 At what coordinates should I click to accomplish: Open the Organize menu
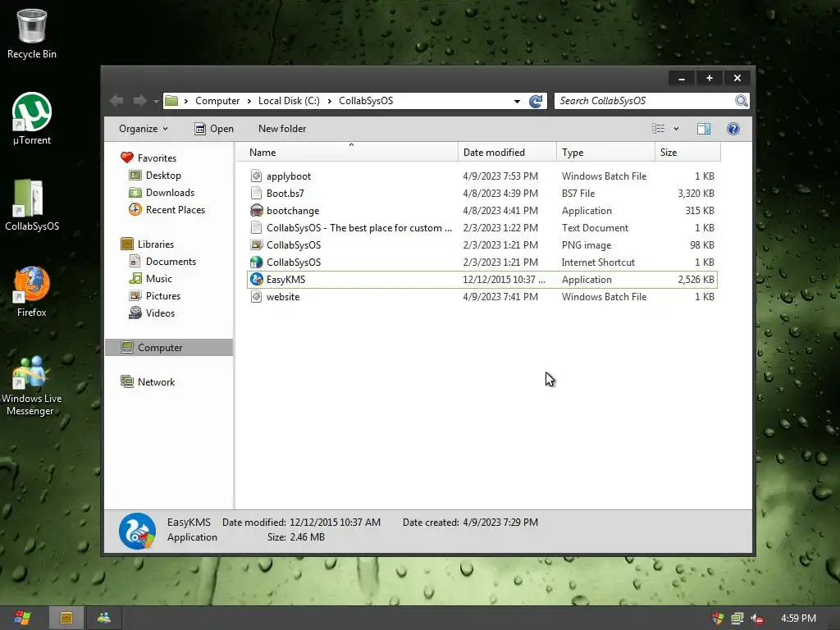[143, 129]
